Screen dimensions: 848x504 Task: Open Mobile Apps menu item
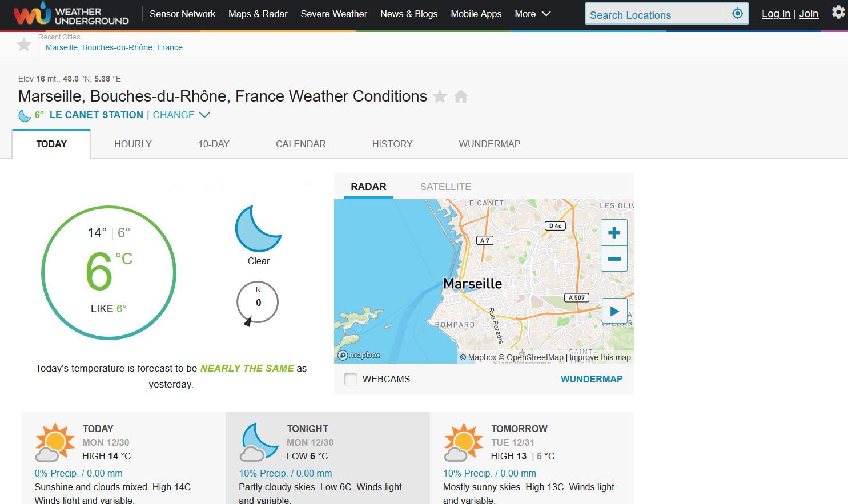[476, 14]
